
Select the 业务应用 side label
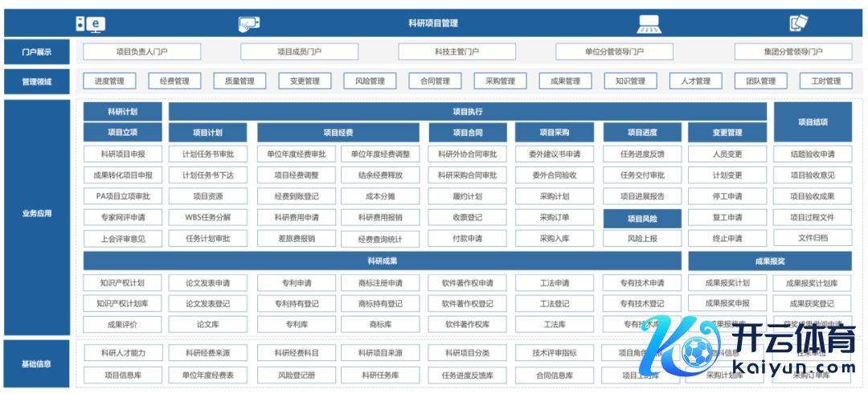tap(37, 214)
